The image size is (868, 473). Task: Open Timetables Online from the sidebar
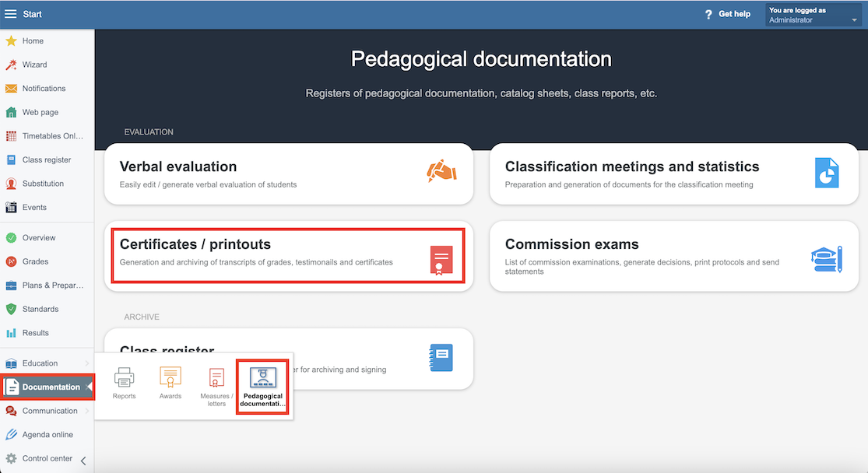coord(52,136)
